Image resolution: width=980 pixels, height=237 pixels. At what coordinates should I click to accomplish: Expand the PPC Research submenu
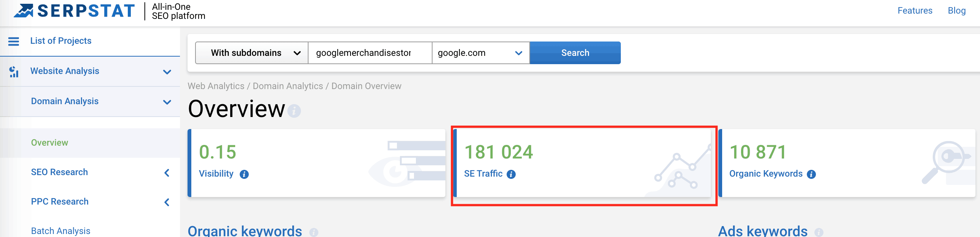tap(167, 202)
